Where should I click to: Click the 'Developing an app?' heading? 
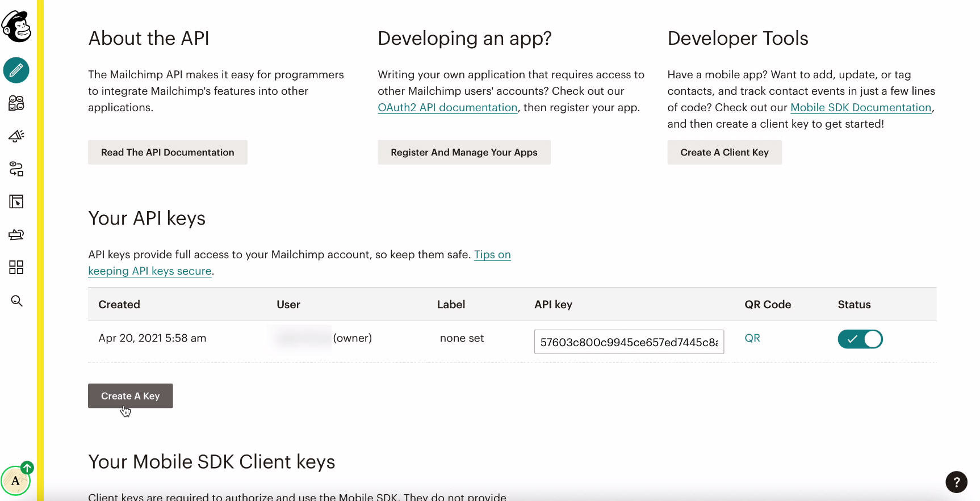(464, 38)
